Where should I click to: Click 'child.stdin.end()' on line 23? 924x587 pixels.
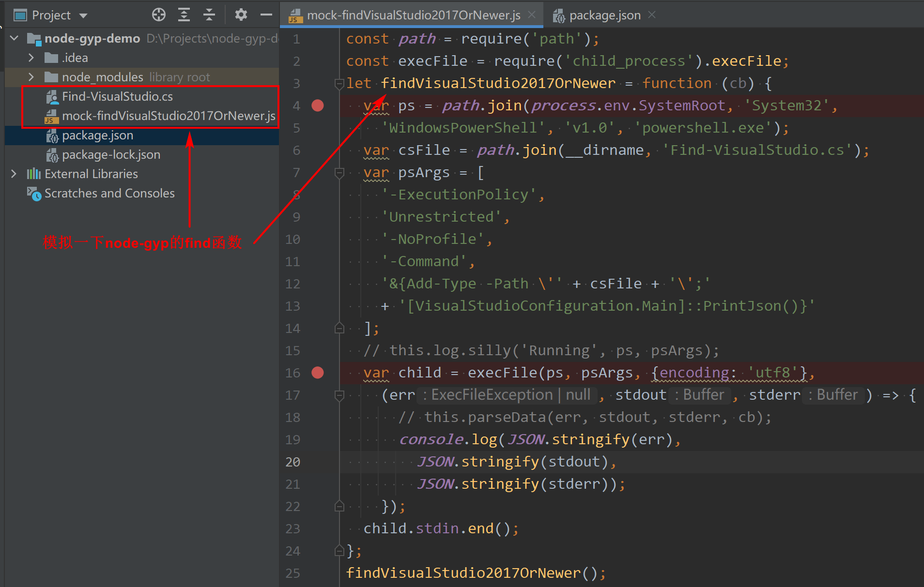pyautogui.click(x=437, y=528)
